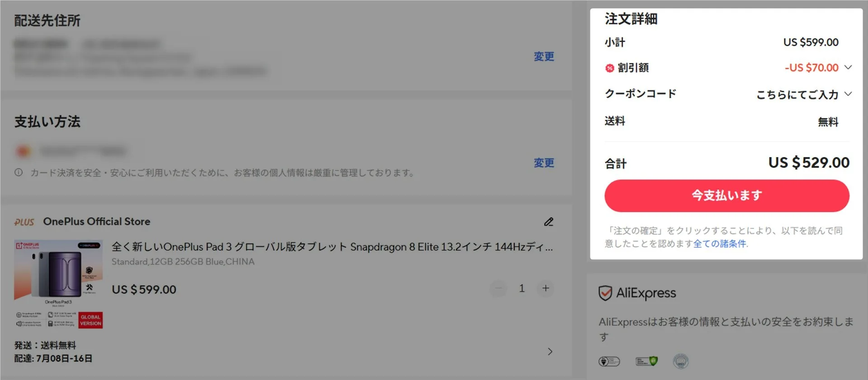Click the 今支払います pay now button
Image resolution: width=868 pixels, height=380 pixels.
coord(726,195)
